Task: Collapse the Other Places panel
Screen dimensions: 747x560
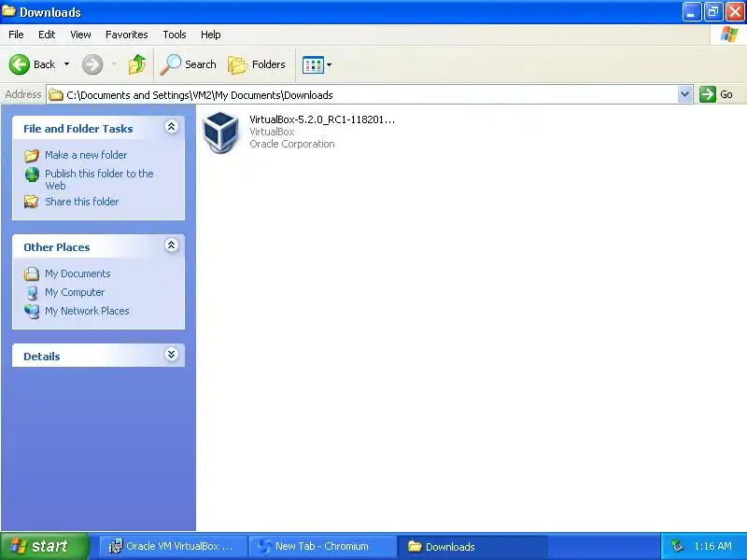Action: tap(172, 245)
